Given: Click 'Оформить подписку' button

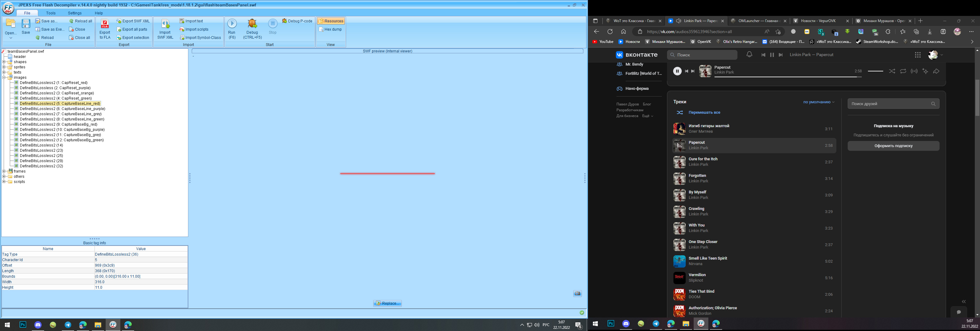Looking at the screenshot, I should click(893, 146).
